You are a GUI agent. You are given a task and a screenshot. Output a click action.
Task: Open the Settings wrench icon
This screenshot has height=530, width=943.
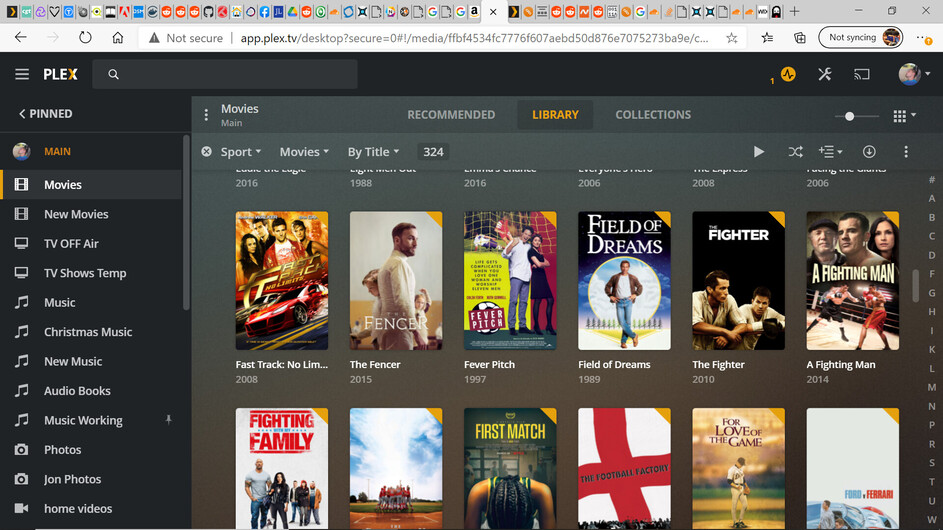(825, 74)
